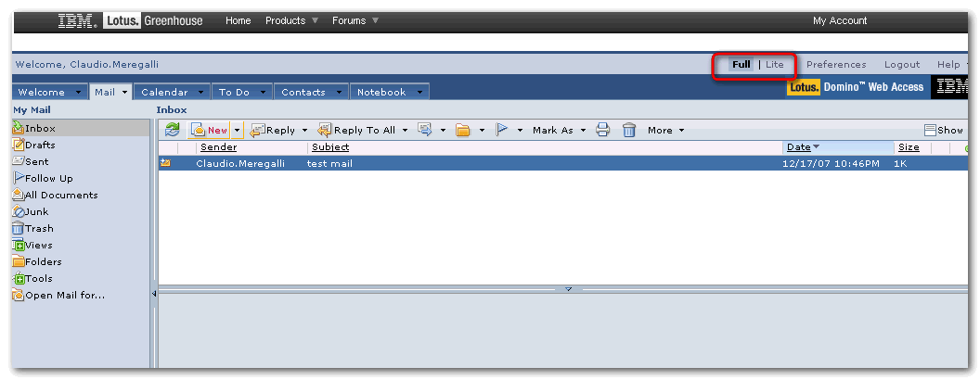Switch to Lite mode
Viewport: 980px width, 380px height.
pyautogui.click(x=774, y=64)
